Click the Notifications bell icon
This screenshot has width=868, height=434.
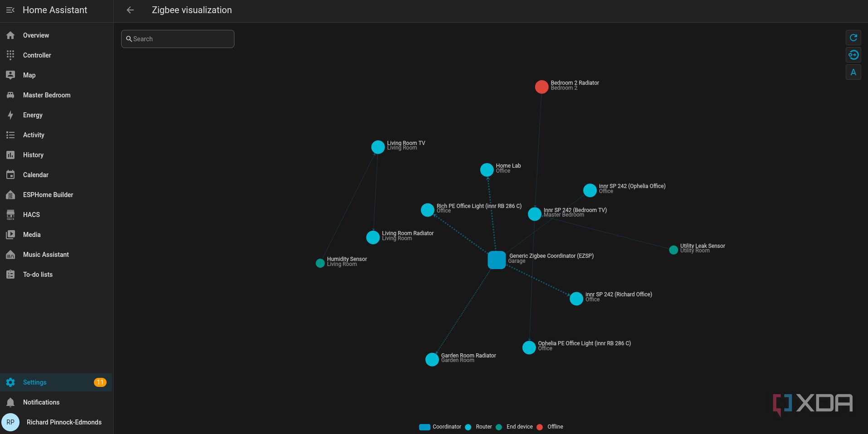coord(10,402)
